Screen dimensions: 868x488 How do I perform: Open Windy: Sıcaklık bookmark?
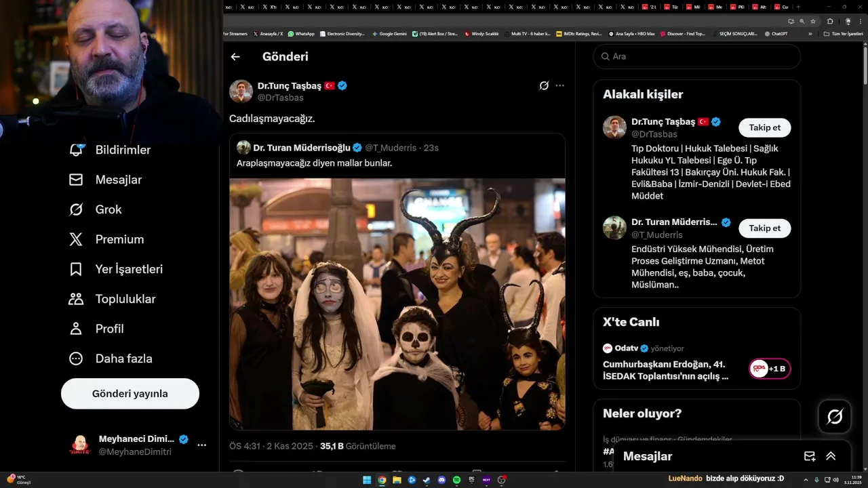[481, 33]
